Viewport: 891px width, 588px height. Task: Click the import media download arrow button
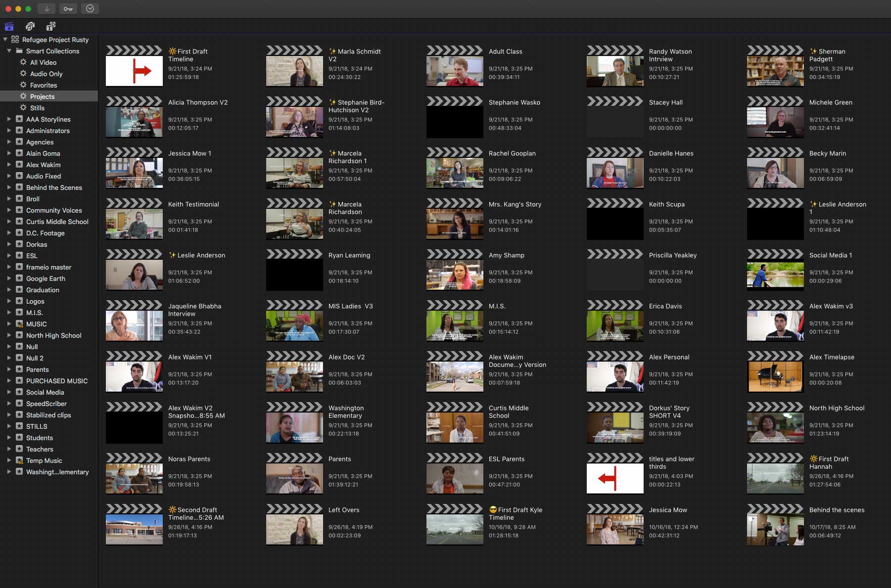[47, 8]
